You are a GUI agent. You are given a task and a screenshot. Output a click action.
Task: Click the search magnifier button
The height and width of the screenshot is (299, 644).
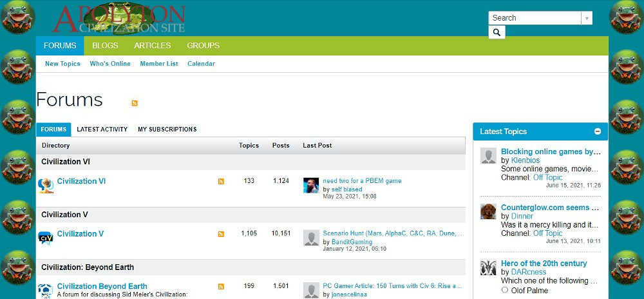tap(497, 32)
